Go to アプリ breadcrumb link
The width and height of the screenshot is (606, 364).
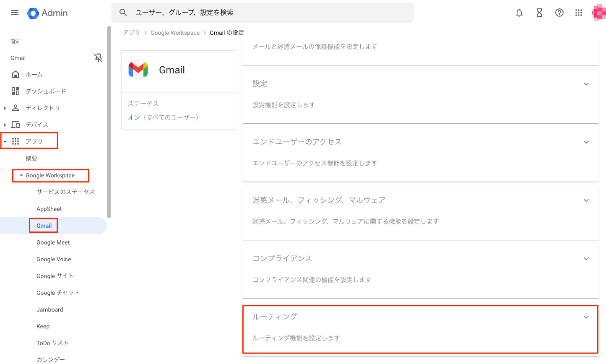[x=131, y=33]
